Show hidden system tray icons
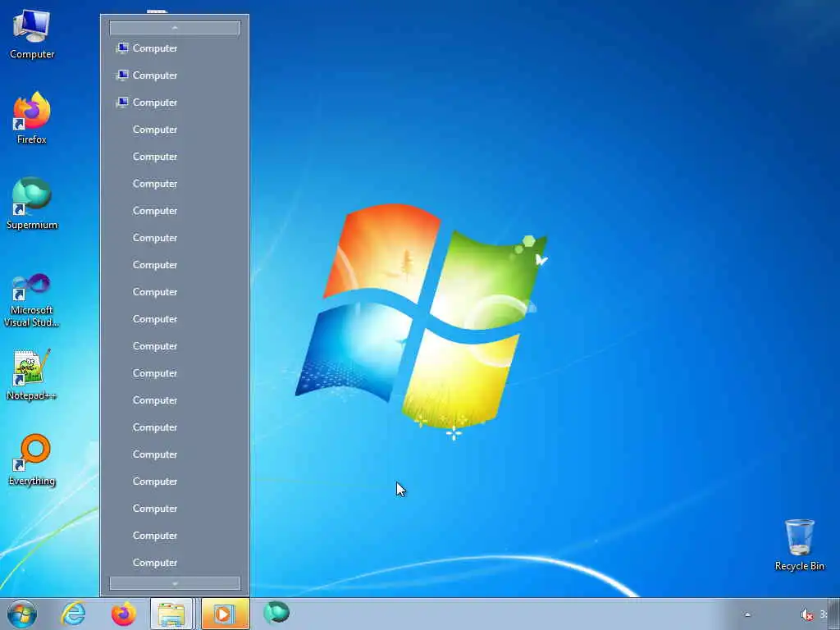840x630 pixels. (747, 615)
